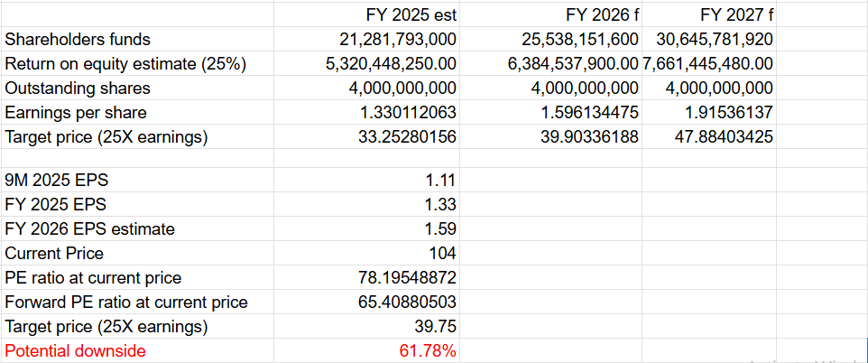Image resolution: width=868 pixels, height=363 pixels.
Task: Click the FY 2026 EPS estimate label
Action: (x=90, y=228)
